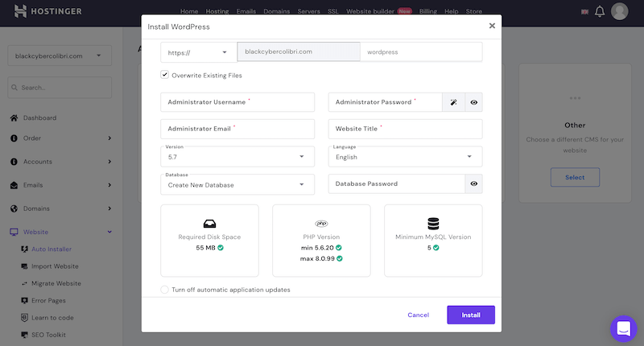Focus the wordpress directory path field
The image size is (644, 346).
pyautogui.click(x=421, y=52)
